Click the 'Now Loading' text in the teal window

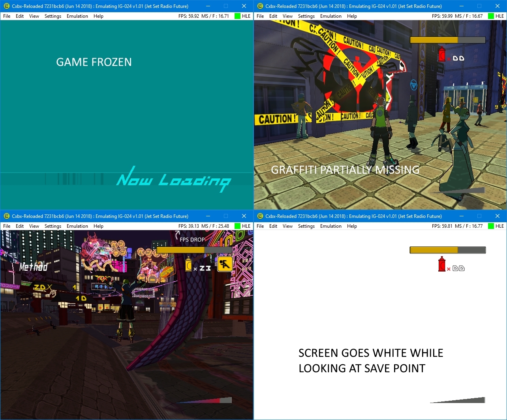click(174, 180)
